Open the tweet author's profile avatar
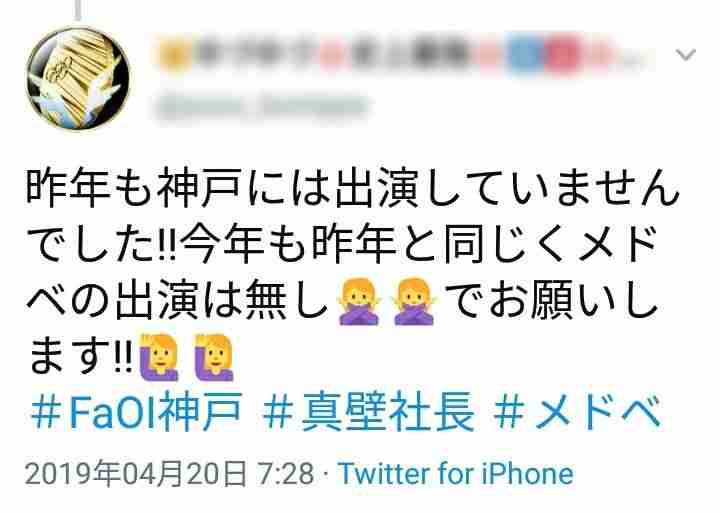 tap(78, 79)
